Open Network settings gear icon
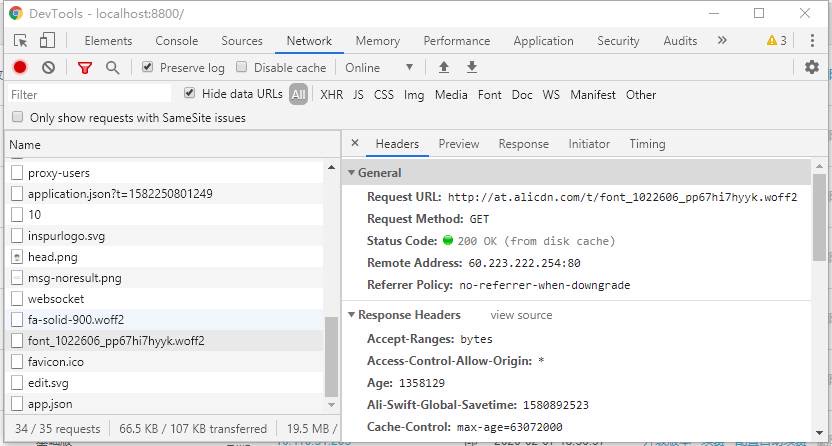 click(x=812, y=67)
